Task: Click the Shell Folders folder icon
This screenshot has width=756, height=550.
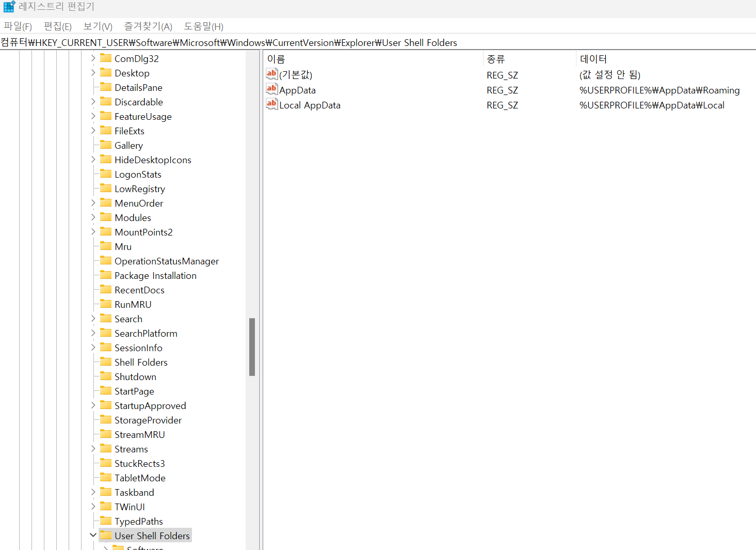Action: [106, 362]
